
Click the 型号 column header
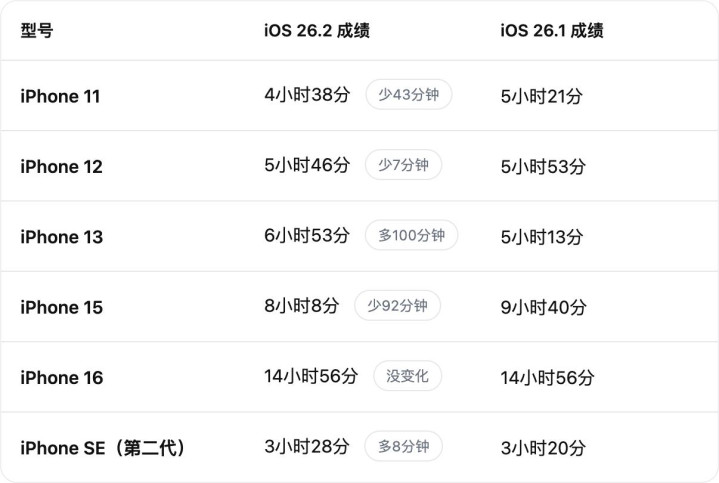37,30
